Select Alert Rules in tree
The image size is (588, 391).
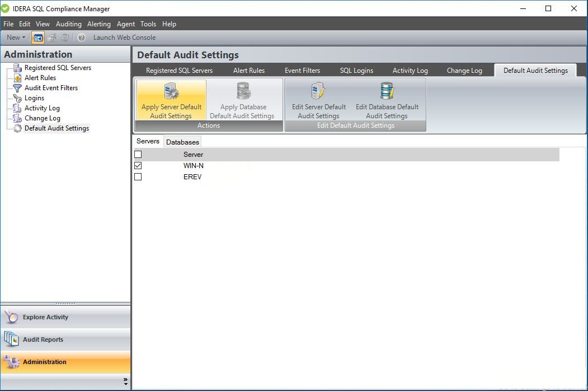click(40, 78)
